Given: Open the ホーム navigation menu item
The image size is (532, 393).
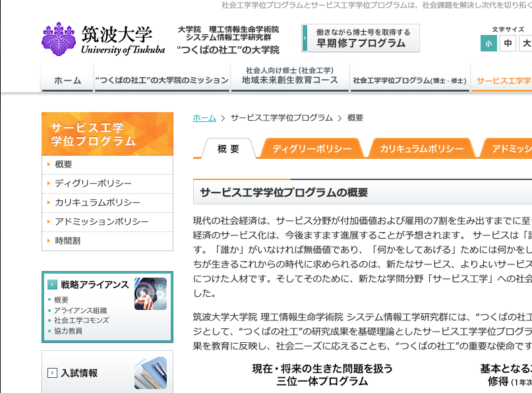Looking at the screenshot, I should click(67, 80).
